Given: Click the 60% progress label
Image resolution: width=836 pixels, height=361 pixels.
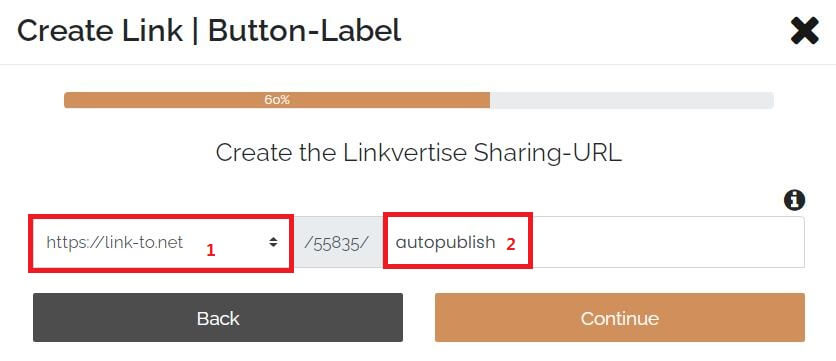Looking at the screenshot, I should 277,100.
